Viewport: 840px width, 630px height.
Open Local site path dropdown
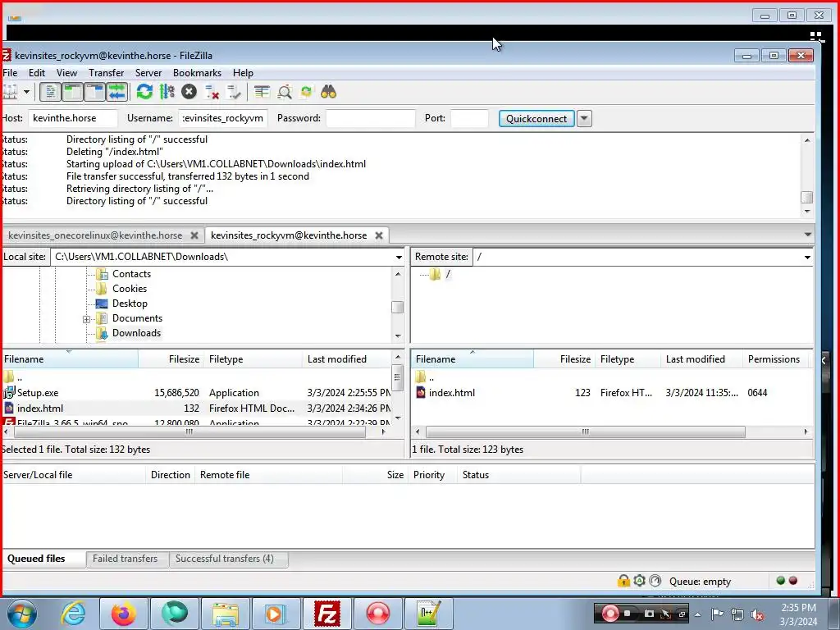[x=399, y=257]
